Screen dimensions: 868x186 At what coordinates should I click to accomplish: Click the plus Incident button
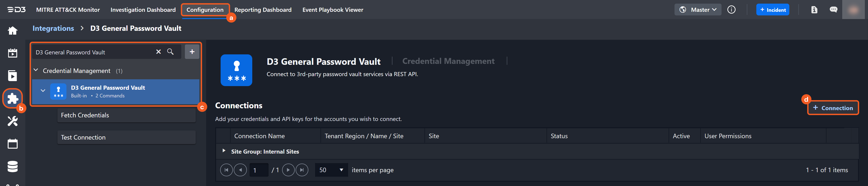point(773,10)
